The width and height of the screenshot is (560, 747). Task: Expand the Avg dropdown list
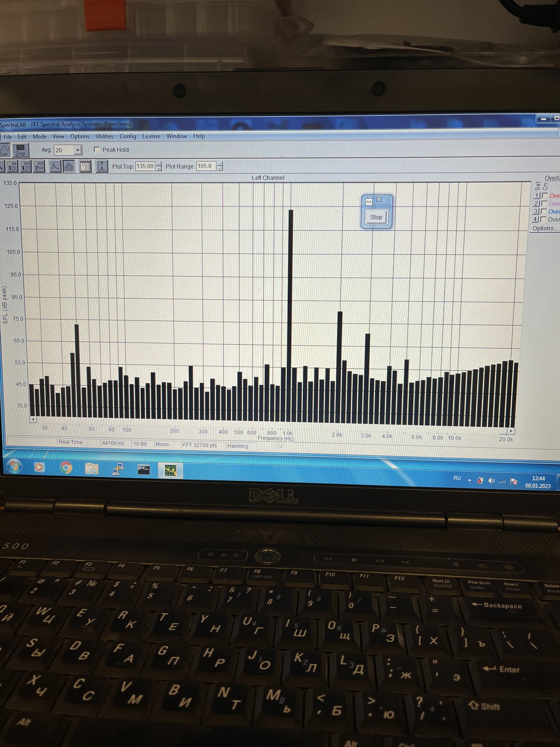coord(78,150)
